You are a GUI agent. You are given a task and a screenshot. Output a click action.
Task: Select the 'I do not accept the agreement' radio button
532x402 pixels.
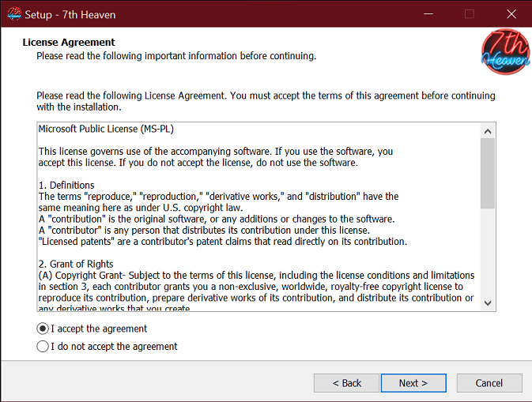[x=43, y=346]
